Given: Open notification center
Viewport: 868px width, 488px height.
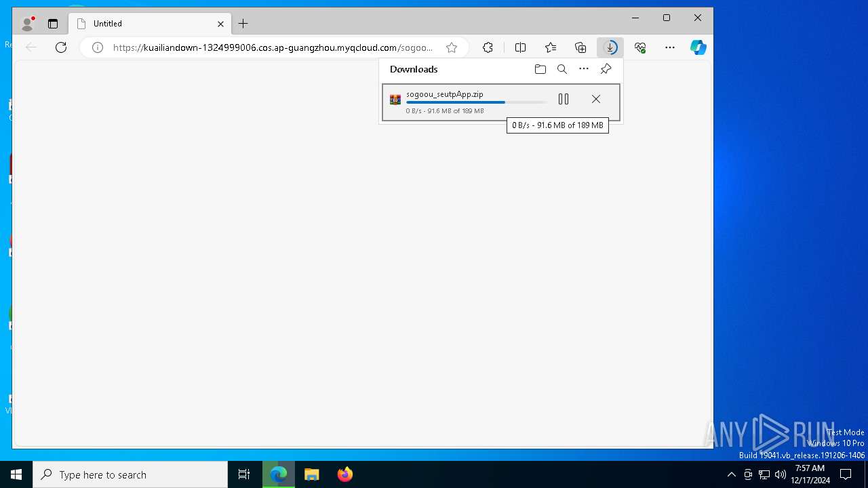Looking at the screenshot, I should [846, 474].
